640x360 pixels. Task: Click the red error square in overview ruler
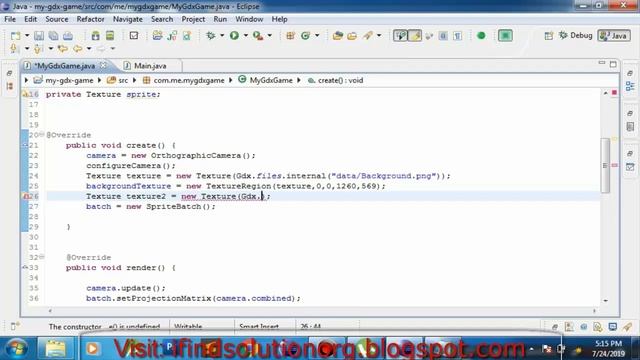(614, 93)
